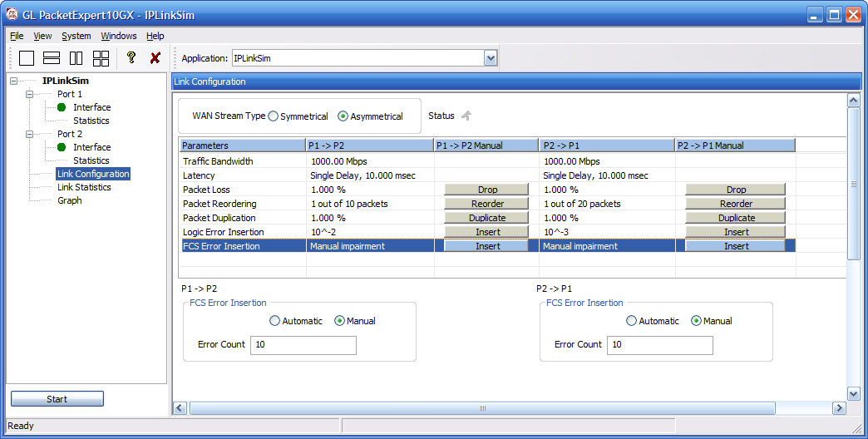Viewport: 868px width, 439px height.
Task: Collapse the Port 1 tree node
Action: coord(29,94)
